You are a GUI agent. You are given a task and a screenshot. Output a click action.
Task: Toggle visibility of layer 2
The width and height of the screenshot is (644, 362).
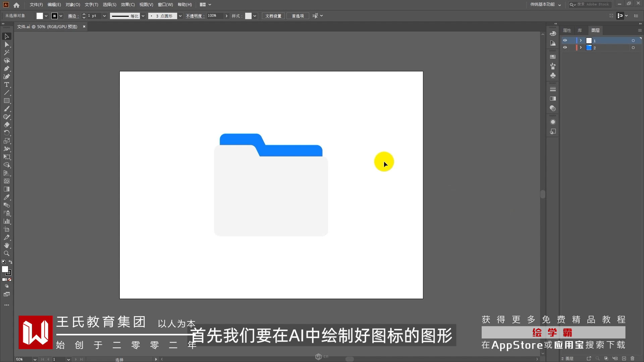click(565, 48)
